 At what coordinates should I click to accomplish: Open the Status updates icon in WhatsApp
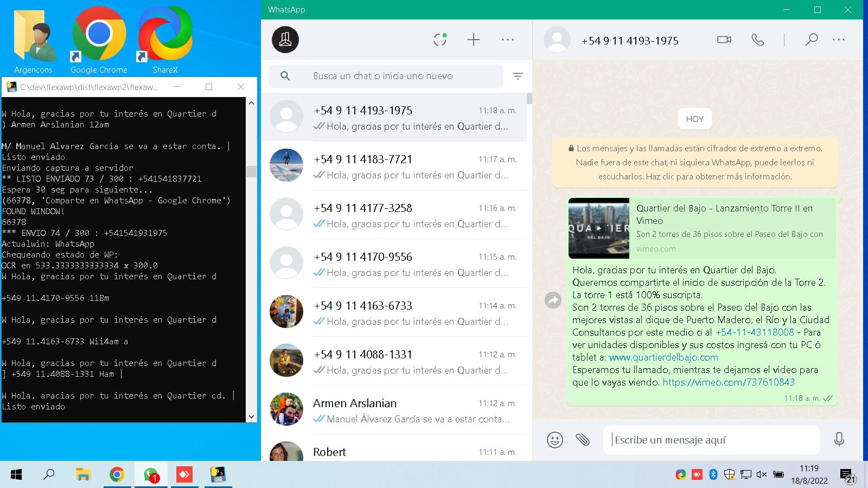440,40
